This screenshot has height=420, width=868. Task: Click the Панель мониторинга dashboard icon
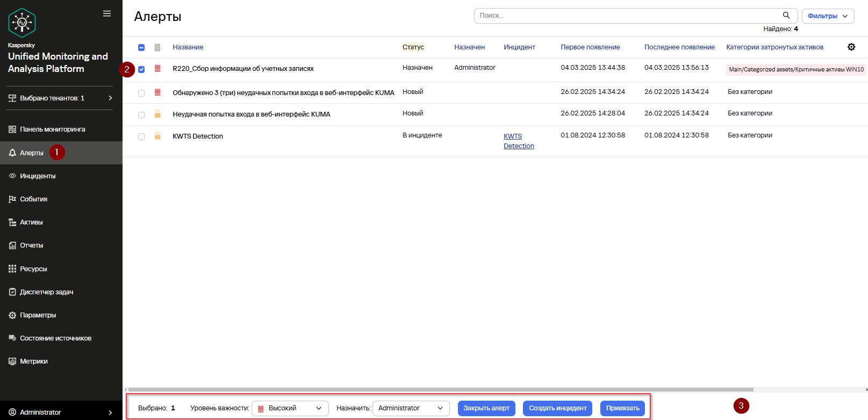(x=12, y=129)
